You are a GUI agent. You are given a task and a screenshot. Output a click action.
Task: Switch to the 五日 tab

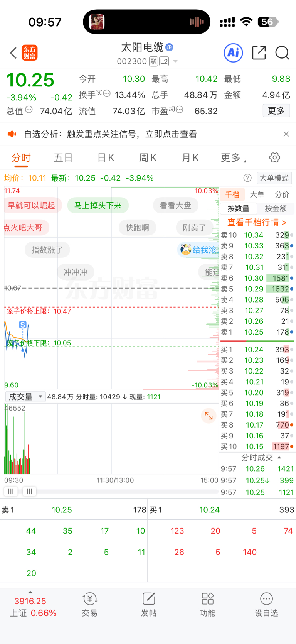click(63, 157)
